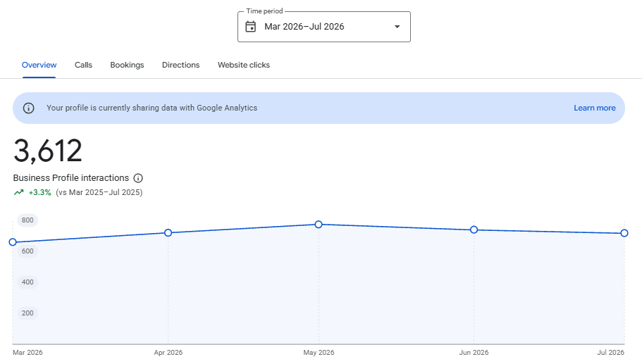Expand the Time period dropdown arrow

point(397,27)
